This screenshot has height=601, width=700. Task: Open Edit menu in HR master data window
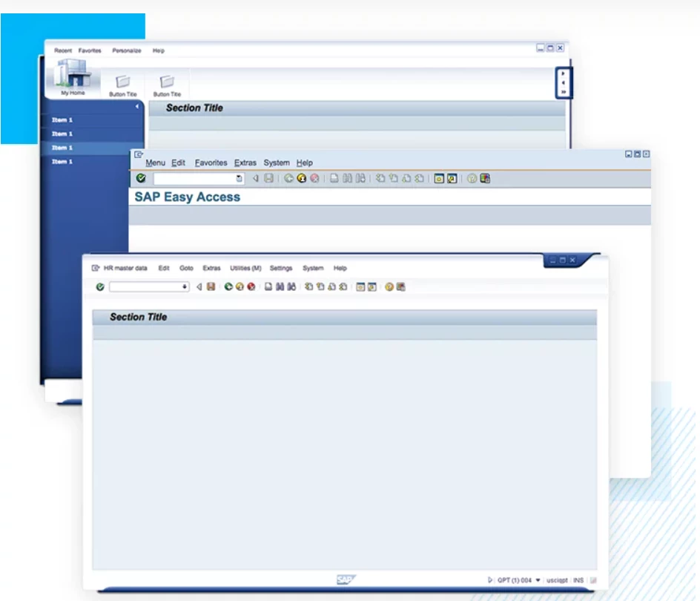pos(164,268)
